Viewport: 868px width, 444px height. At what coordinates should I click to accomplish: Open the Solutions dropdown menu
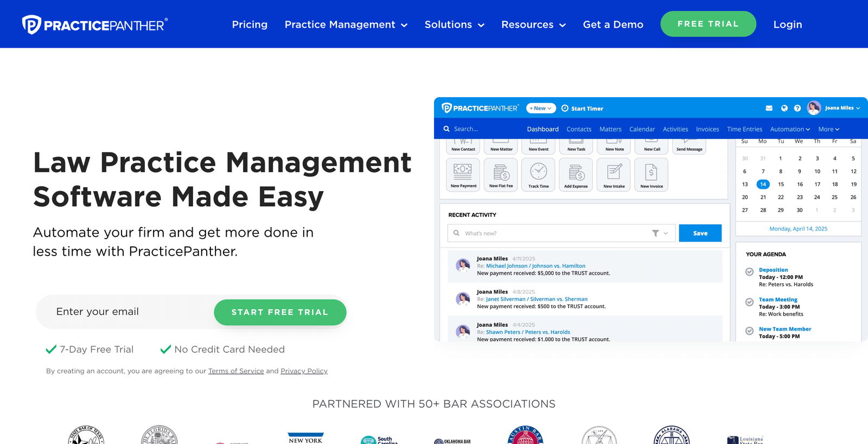click(454, 24)
